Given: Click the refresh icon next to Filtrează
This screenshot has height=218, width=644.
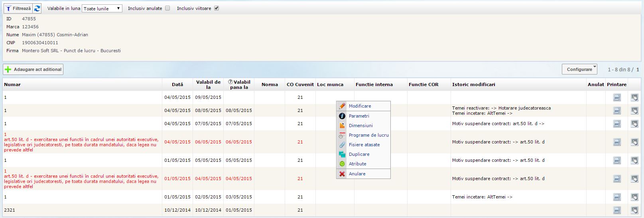Looking at the screenshot, I should click(37, 8).
